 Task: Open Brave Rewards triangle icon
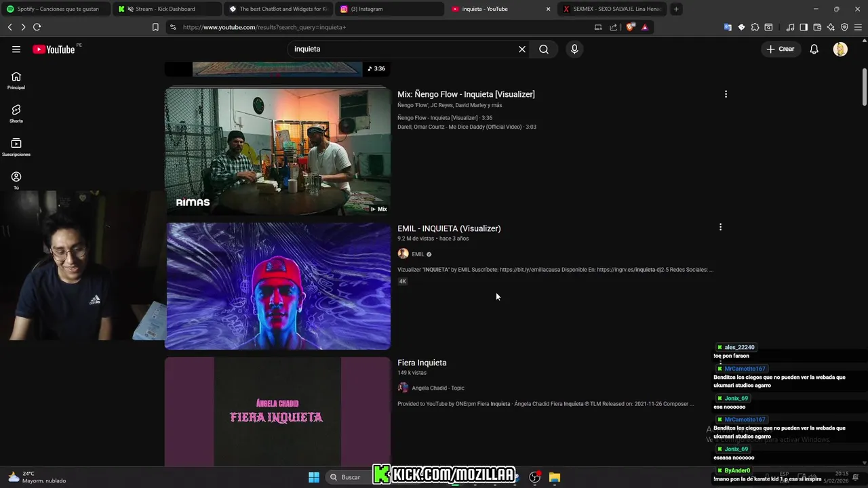pos(645,27)
